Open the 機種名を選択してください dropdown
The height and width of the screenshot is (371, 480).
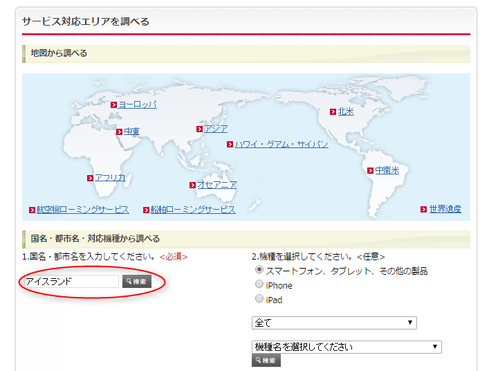(346, 347)
